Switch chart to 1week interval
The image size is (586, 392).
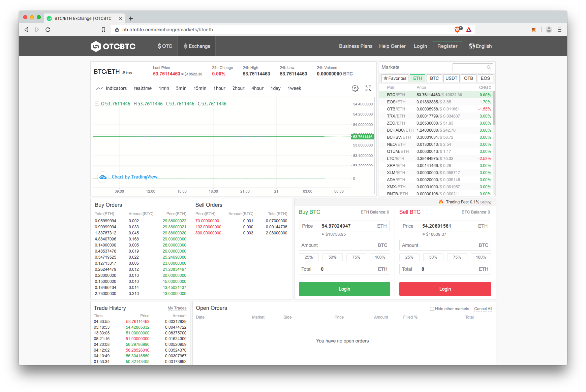pos(294,88)
